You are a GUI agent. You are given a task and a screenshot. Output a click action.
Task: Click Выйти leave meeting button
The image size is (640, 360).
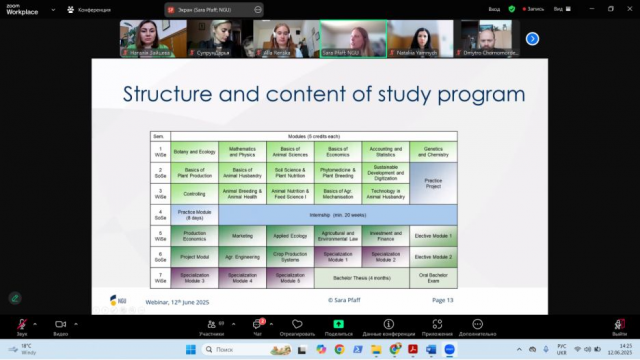pos(619,327)
